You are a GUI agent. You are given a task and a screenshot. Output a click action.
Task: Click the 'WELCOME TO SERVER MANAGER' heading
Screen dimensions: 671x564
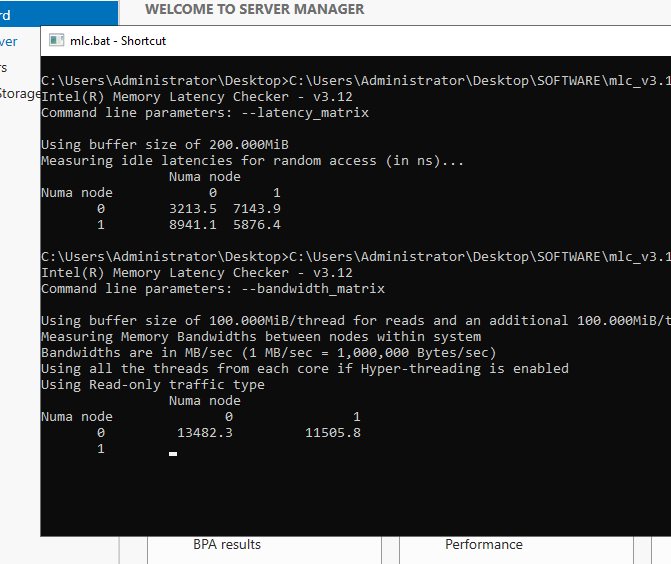[255, 9]
